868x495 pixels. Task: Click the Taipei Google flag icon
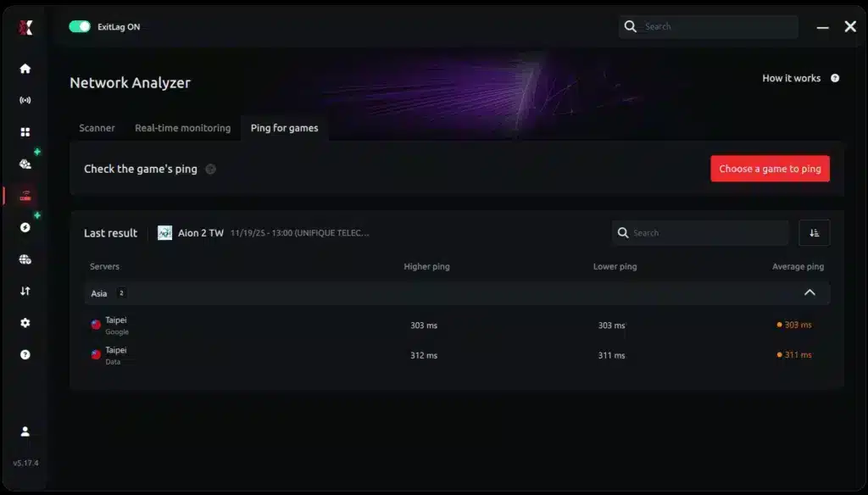click(96, 325)
